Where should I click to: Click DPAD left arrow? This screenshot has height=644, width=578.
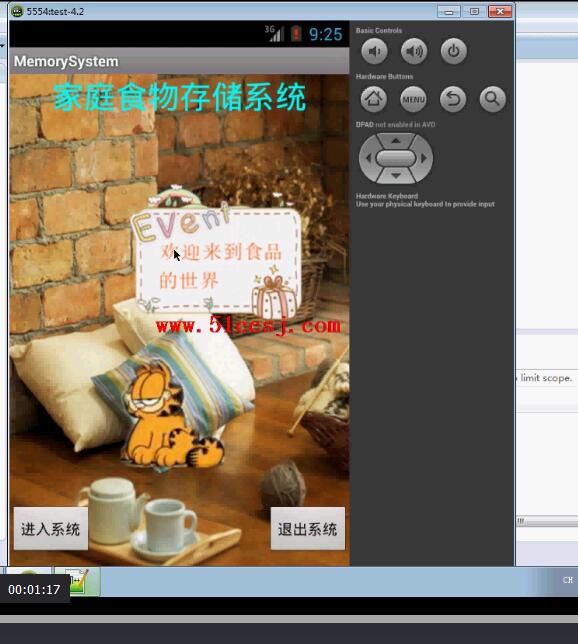click(368, 158)
